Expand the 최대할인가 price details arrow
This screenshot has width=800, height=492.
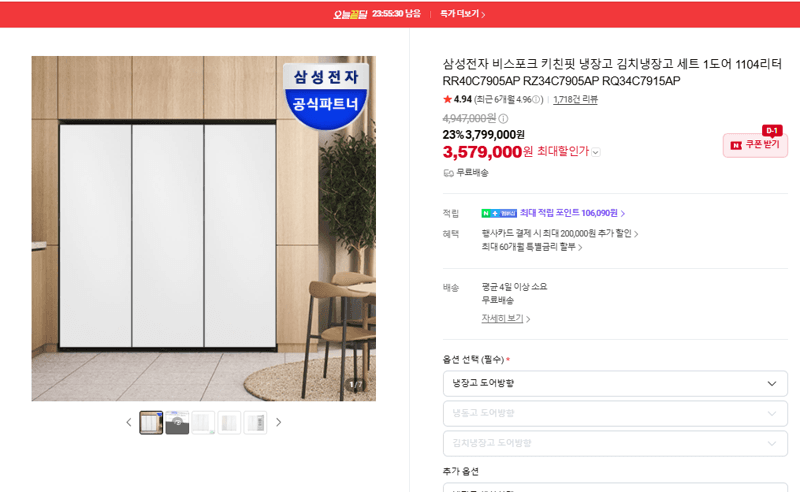pos(595,152)
